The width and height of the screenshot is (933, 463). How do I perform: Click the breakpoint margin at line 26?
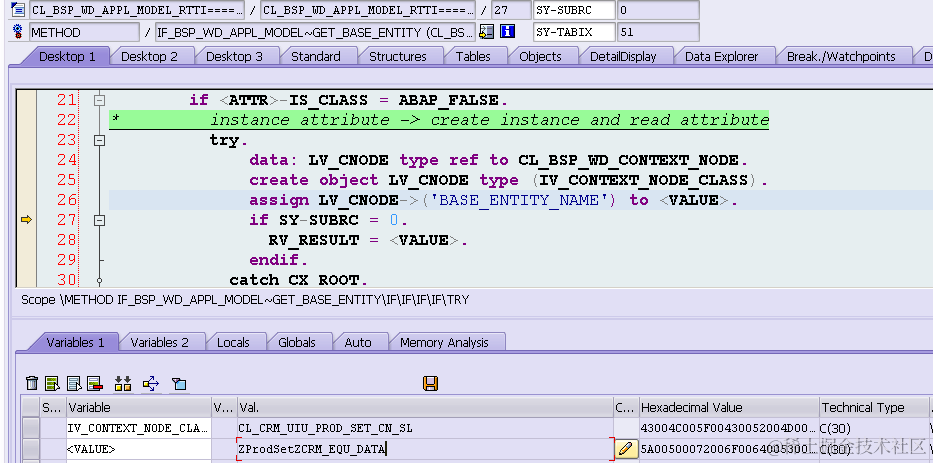(x=26, y=200)
